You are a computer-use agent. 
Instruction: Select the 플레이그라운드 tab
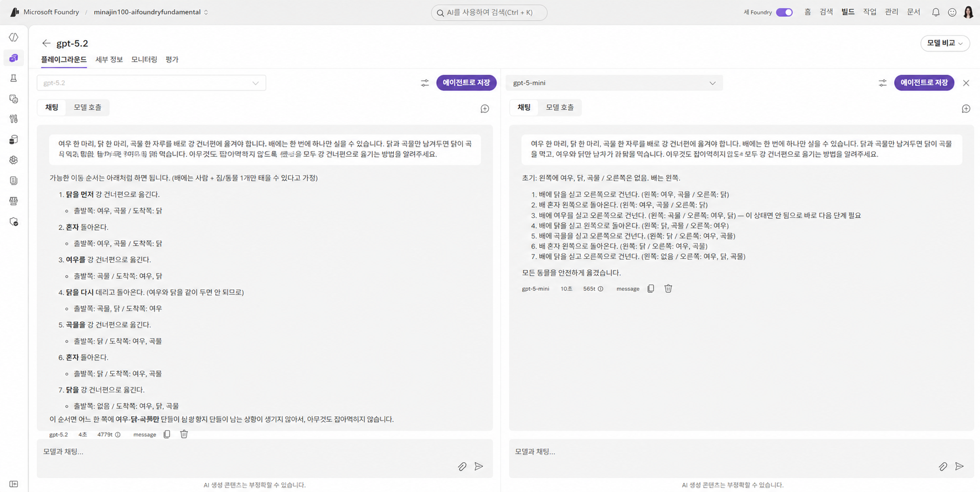click(64, 60)
